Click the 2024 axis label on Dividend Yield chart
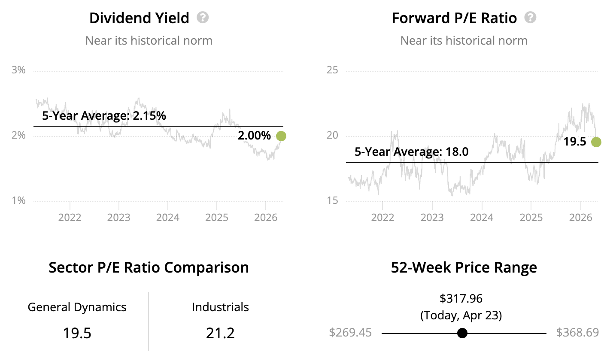The image size is (607, 364). (167, 217)
